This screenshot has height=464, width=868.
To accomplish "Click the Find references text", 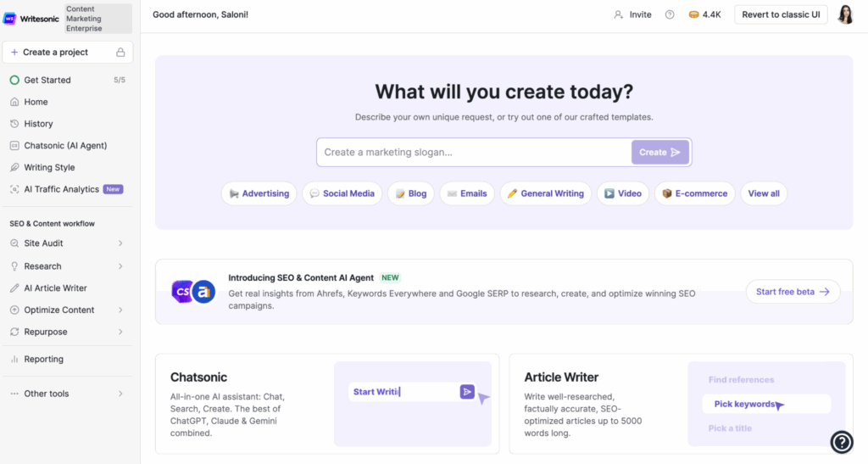I will tap(741, 380).
